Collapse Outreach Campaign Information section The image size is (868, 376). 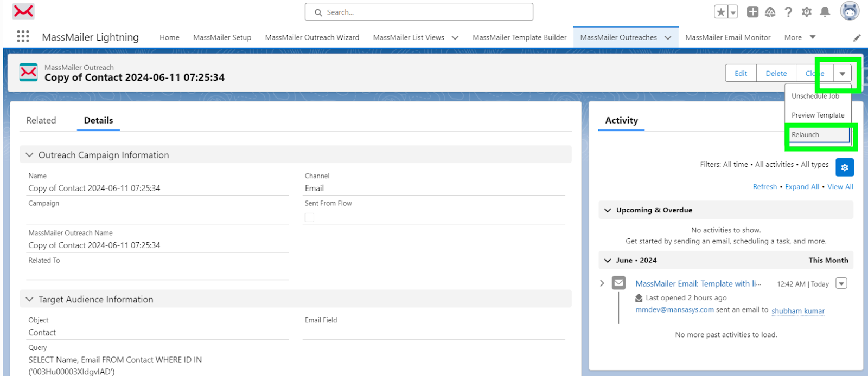[x=296, y=155]
